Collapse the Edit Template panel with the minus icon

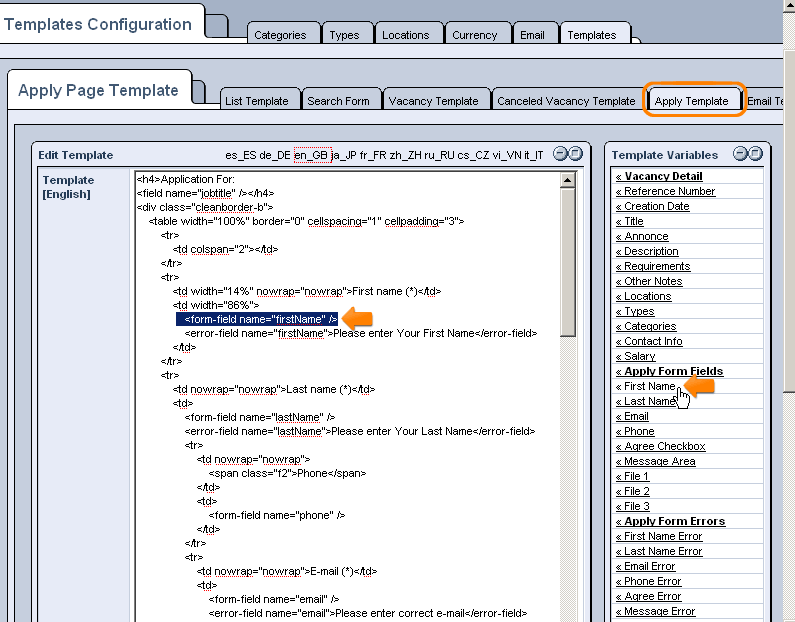click(560, 154)
